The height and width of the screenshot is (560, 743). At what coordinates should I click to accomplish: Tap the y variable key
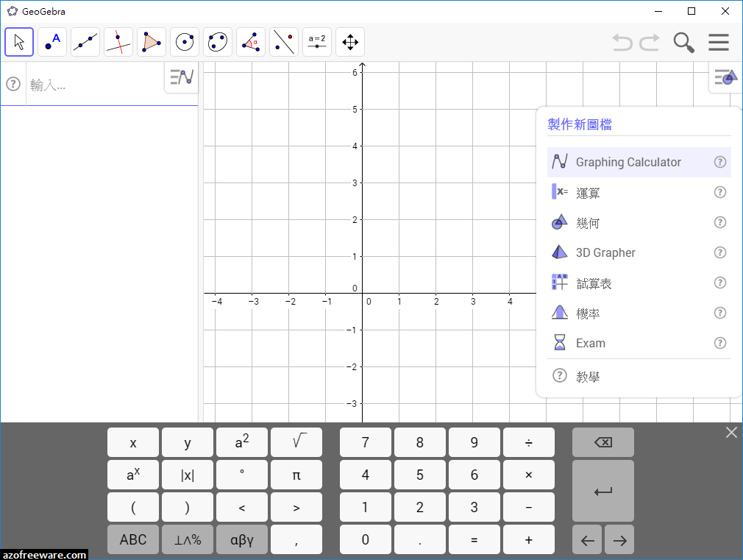[x=188, y=442]
